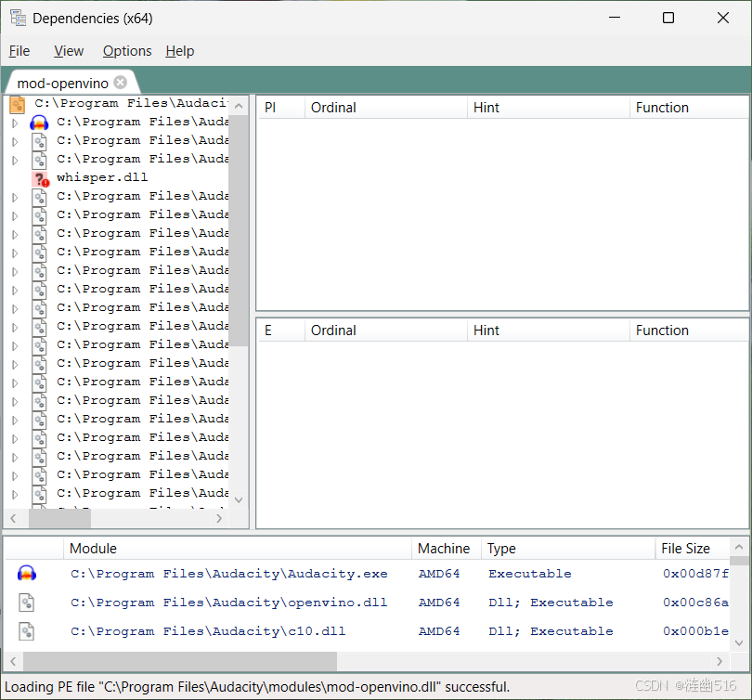Click the missing-module warning icon for whisper.dll
Image resolution: width=752 pixels, height=700 pixels.
click(41, 179)
